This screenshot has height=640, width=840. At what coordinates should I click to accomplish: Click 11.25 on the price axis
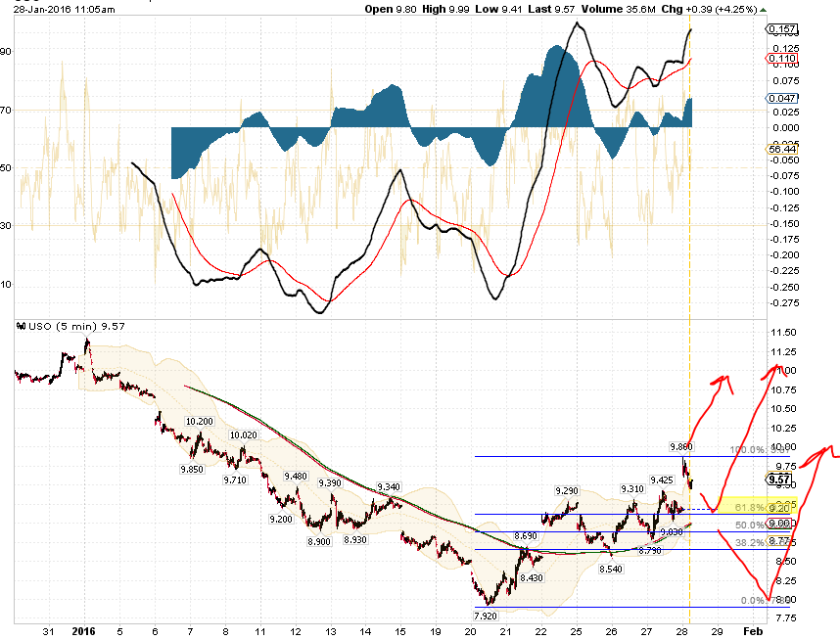point(783,352)
